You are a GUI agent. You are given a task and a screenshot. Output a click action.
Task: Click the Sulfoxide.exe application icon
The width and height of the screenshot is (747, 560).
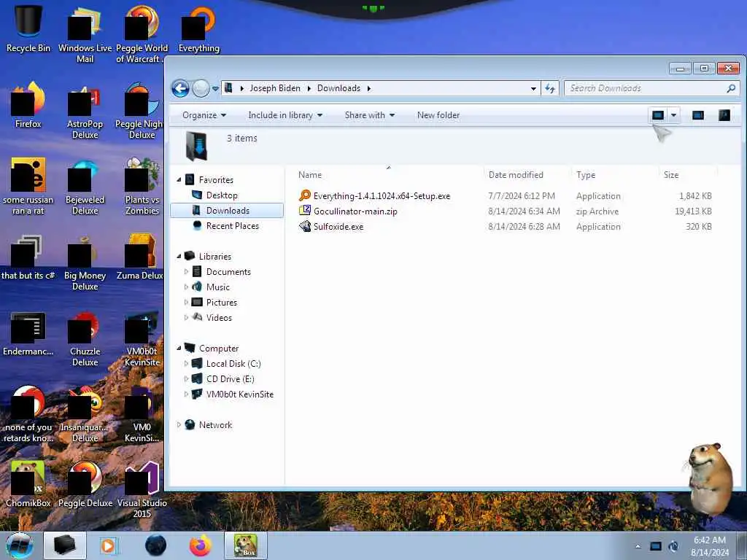304,226
